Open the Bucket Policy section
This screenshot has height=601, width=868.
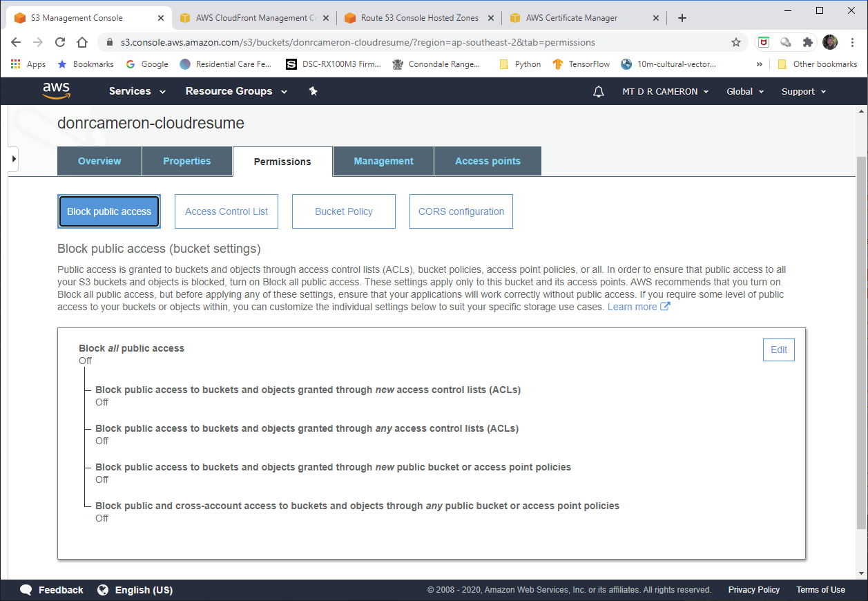344,211
